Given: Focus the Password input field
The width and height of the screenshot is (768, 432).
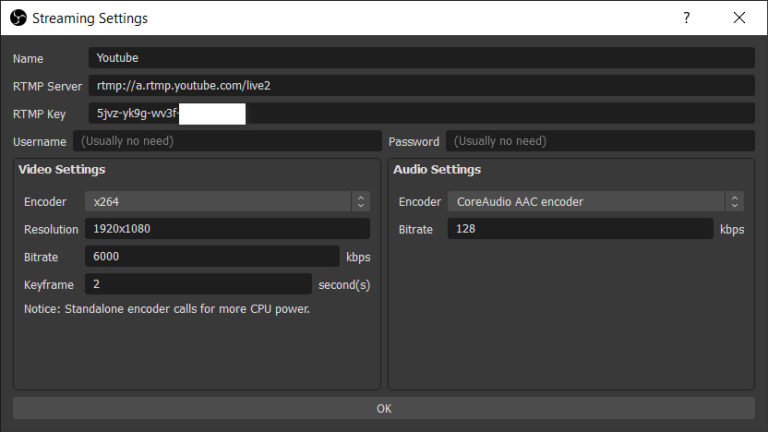Looking at the screenshot, I should pyautogui.click(x=600, y=141).
